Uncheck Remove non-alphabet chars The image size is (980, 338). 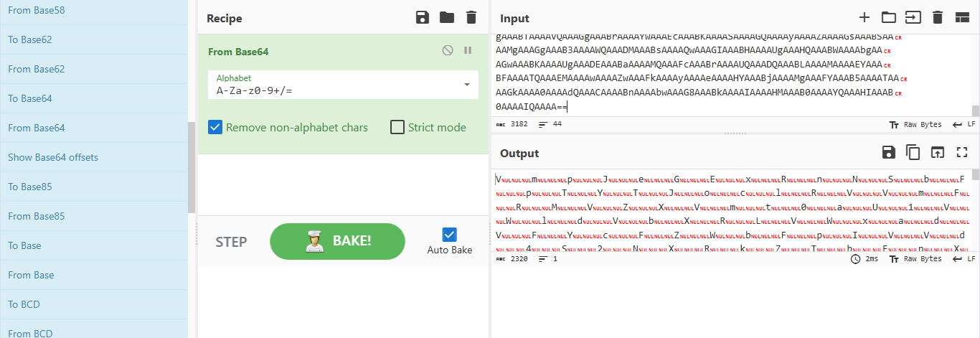click(215, 128)
